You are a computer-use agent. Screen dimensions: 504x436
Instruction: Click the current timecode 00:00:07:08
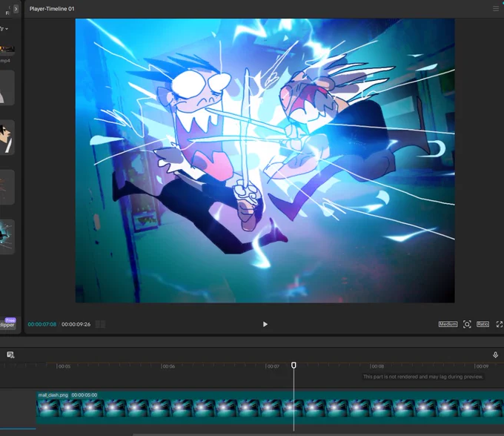[42, 324]
